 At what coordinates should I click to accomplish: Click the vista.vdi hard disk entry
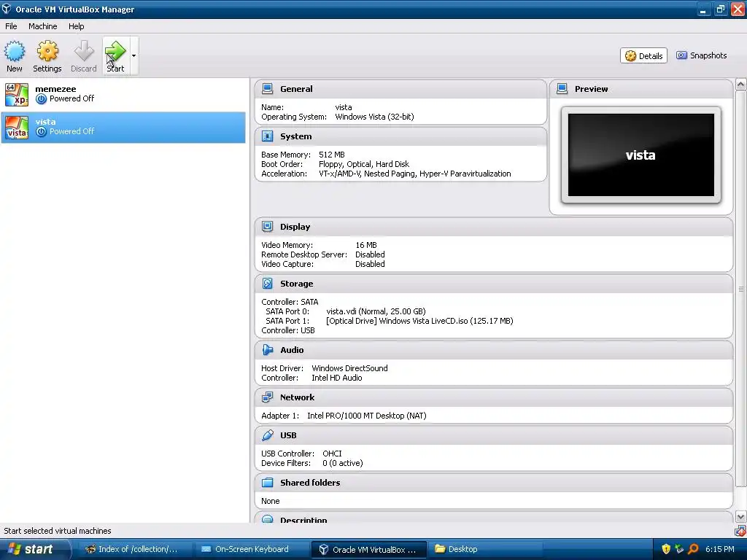(376, 311)
